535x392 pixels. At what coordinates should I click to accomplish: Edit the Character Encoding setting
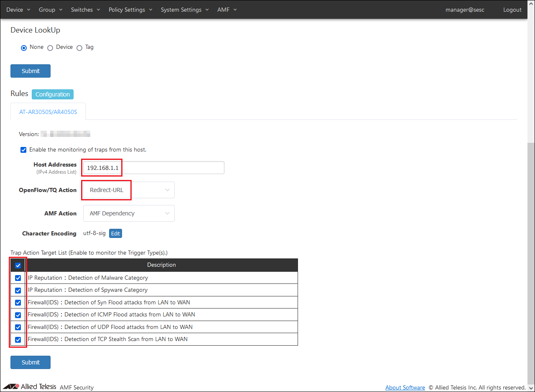tap(115, 234)
